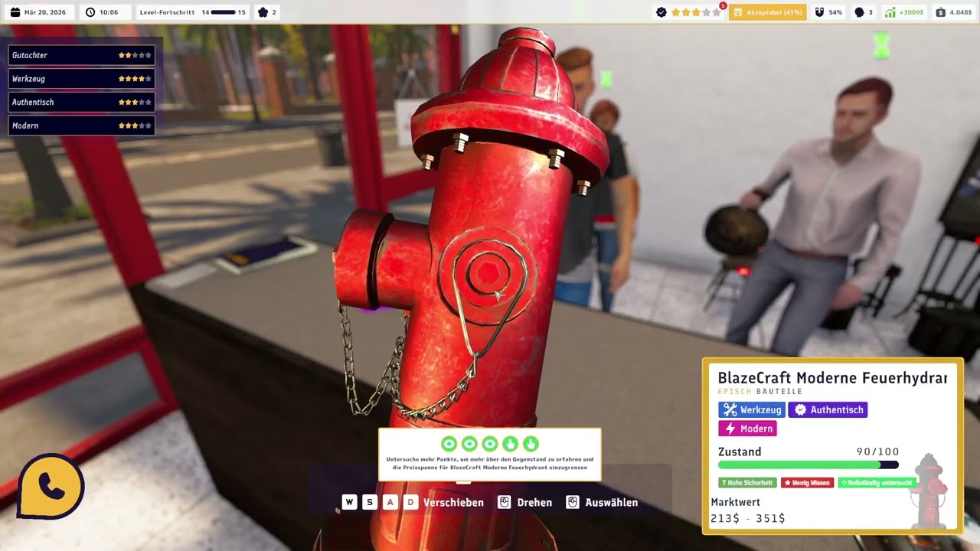Select the second green eye inspection point
980x551 pixels.
pyautogui.click(x=469, y=444)
